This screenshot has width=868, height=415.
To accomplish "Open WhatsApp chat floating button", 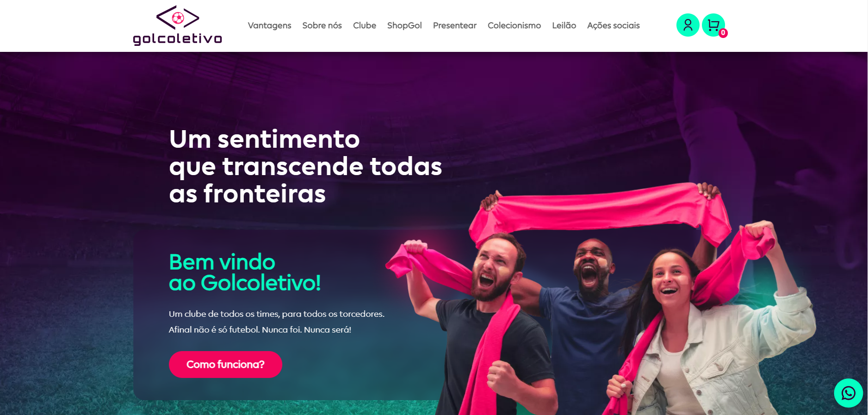I will [x=848, y=393].
